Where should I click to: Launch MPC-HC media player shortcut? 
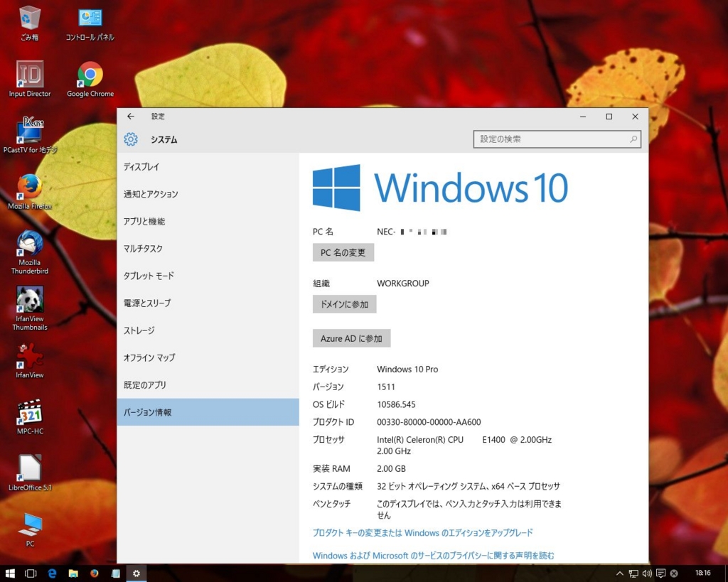tap(30, 416)
